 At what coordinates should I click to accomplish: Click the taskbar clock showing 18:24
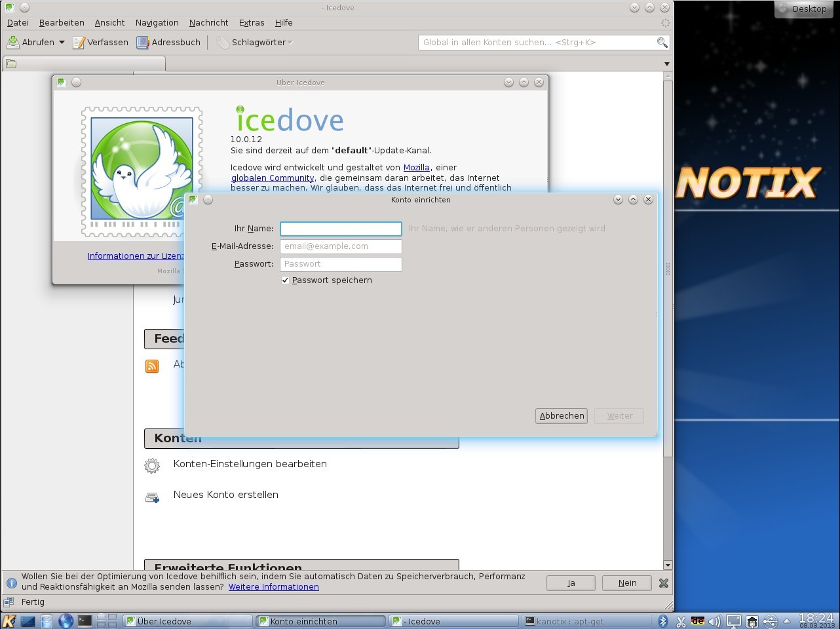tap(816, 620)
